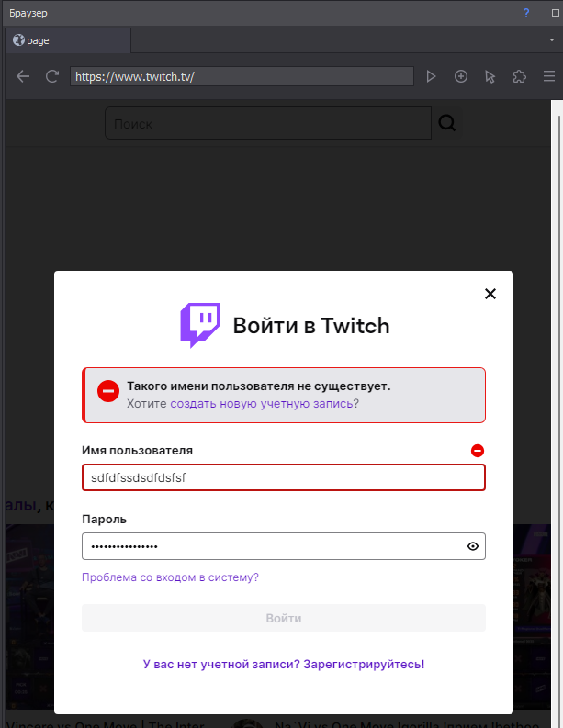Open the extensions puzzle icon

click(519, 76)
